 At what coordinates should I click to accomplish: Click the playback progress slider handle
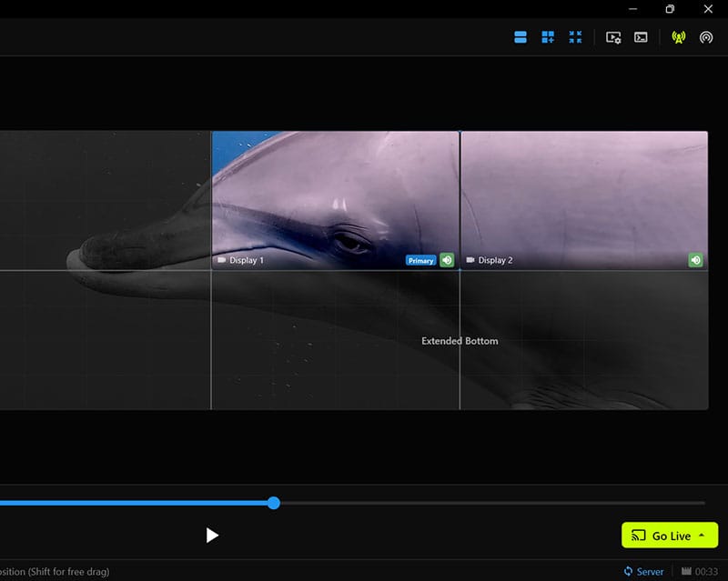[x=274, y=503]
